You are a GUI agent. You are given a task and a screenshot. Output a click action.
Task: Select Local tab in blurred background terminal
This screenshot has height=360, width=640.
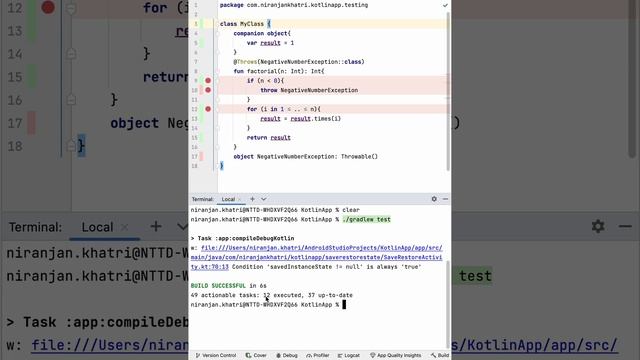[x=97, y=227]
